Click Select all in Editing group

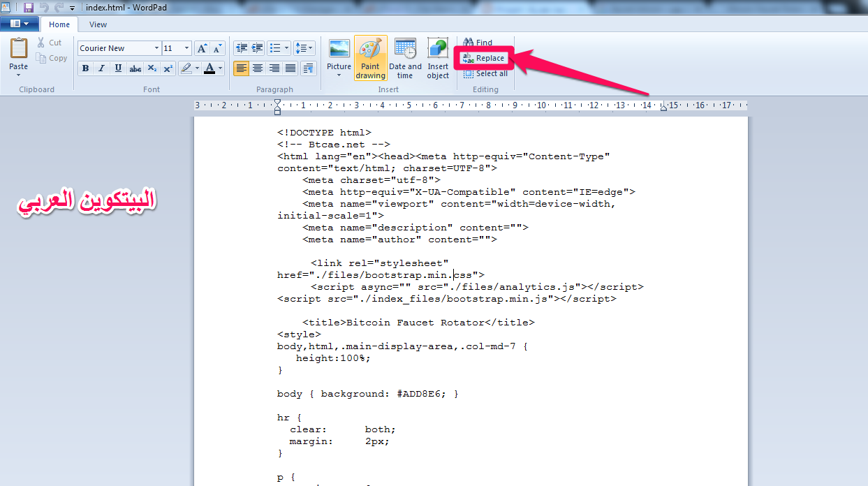pyautogui.click(x=485, y=73)
